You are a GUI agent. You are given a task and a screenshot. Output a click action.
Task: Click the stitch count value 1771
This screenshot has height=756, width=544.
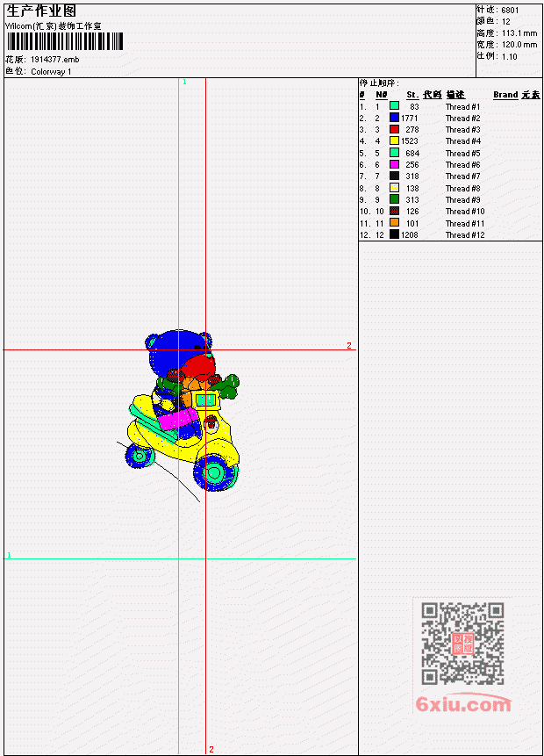(x=410, y=119)
